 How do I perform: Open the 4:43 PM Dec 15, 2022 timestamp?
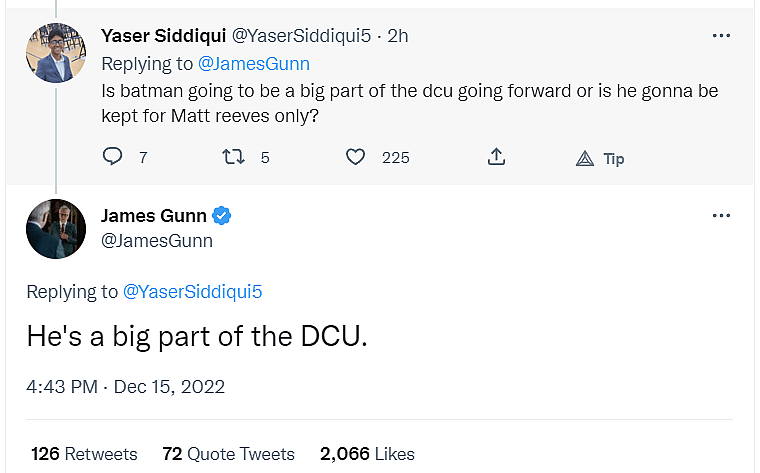coord(126,386)
